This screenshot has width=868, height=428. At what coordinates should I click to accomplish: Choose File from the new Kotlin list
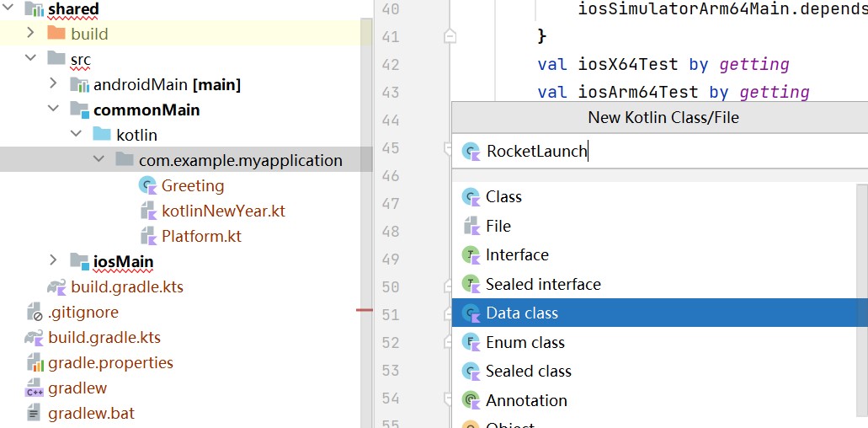tap(656, 226)
